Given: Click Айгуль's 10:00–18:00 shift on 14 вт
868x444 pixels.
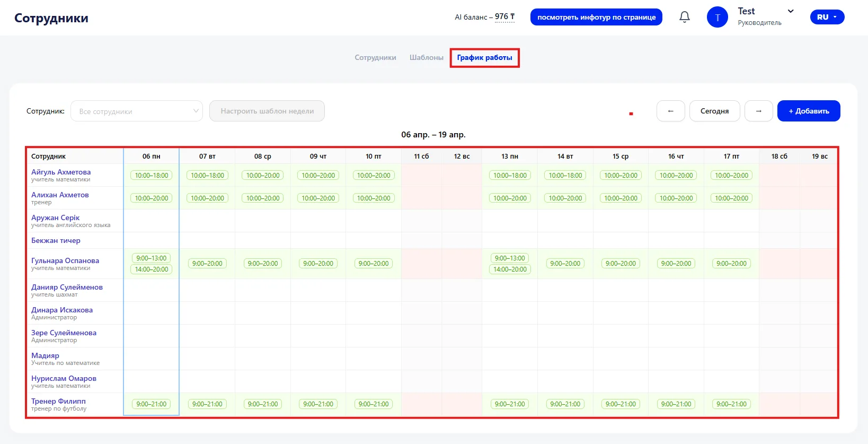Looking at the screenshot, I should pyautogui.click(x=565, y=175).
